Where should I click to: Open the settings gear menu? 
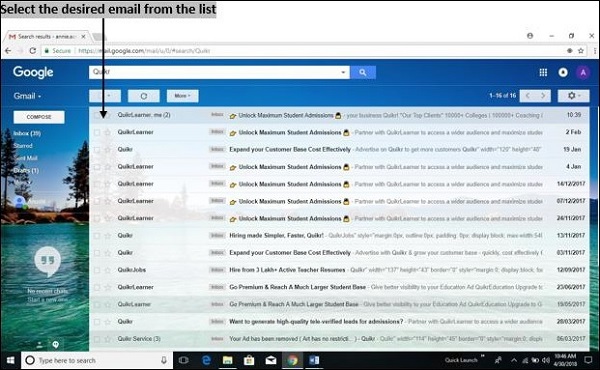(x=573, y=96)
